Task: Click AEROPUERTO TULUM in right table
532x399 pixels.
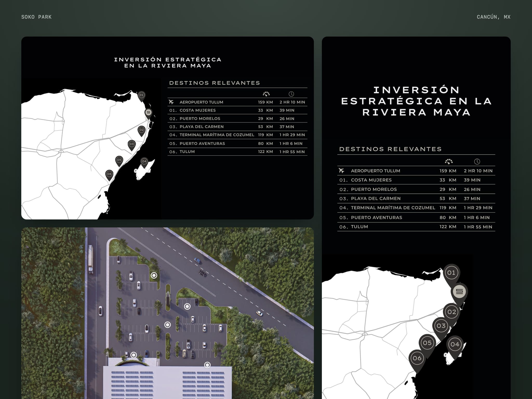Action: coord(375,171)
